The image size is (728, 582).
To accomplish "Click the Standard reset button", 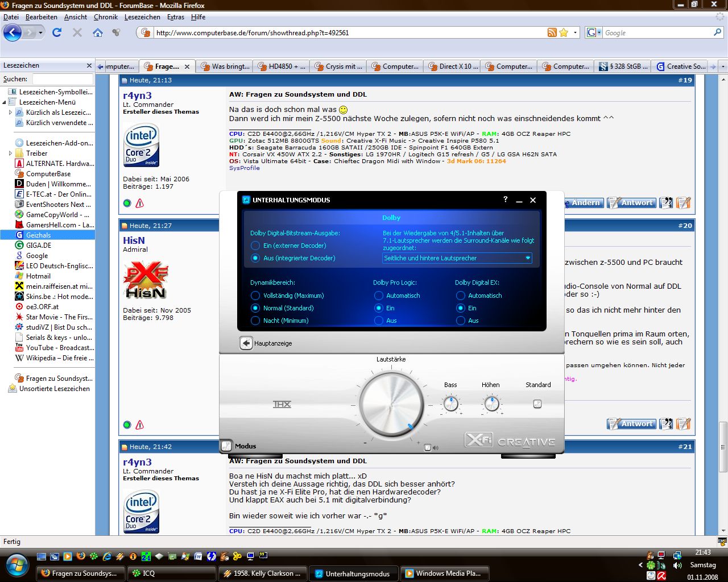I will pyautogui.click(x=537, y=404).
